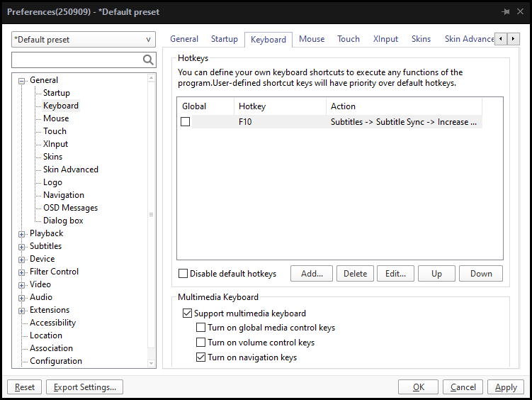Uncheck Turn on navigation keys
Screen dimensions: 532x400
(x=201, y=357)
